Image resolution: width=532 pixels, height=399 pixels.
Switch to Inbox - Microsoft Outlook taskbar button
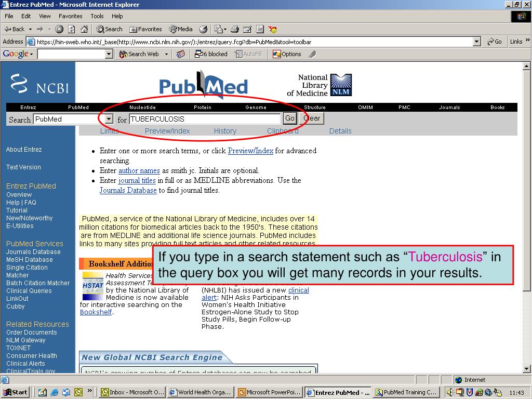pos(132,392)
